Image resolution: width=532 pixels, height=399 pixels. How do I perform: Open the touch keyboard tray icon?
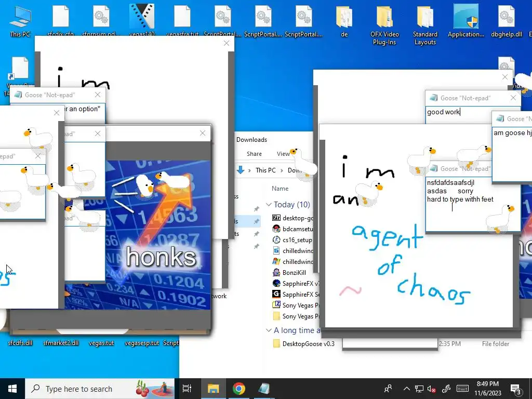click(462, 389)
